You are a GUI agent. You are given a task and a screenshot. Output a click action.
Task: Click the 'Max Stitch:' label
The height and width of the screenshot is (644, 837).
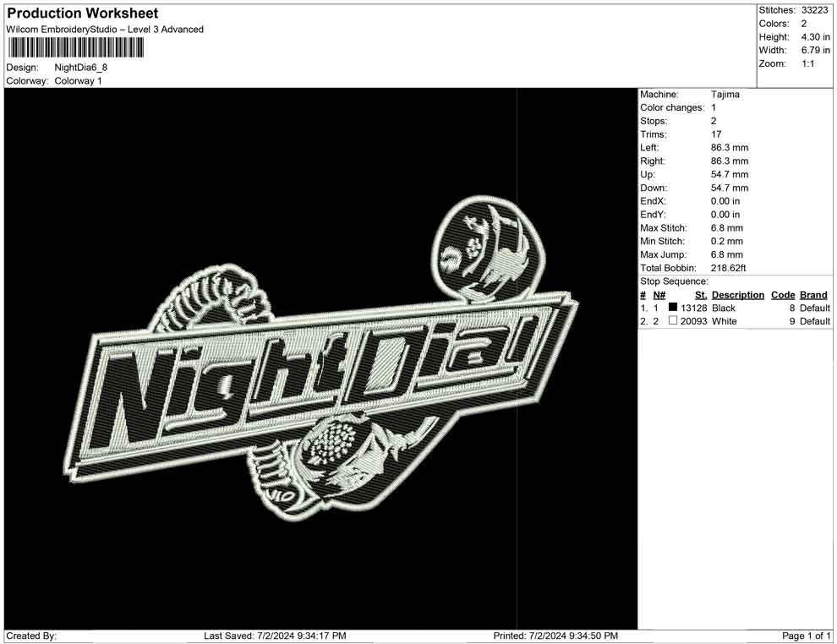point(664,228)
